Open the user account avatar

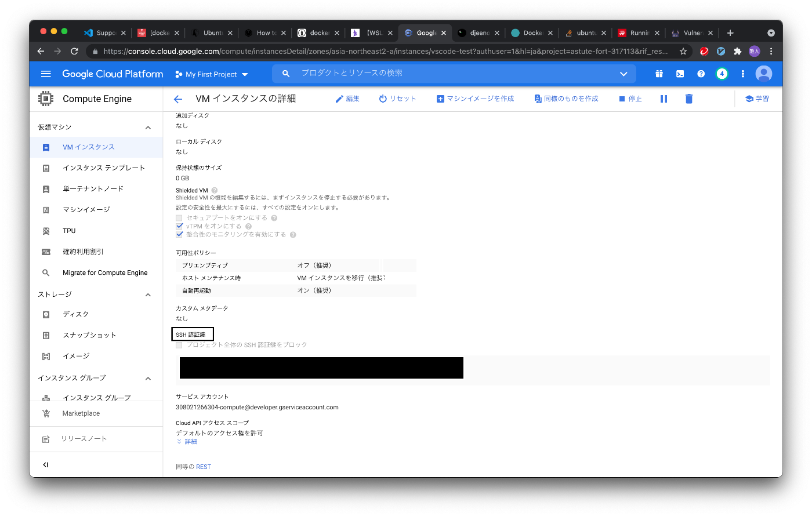(764, 74)
